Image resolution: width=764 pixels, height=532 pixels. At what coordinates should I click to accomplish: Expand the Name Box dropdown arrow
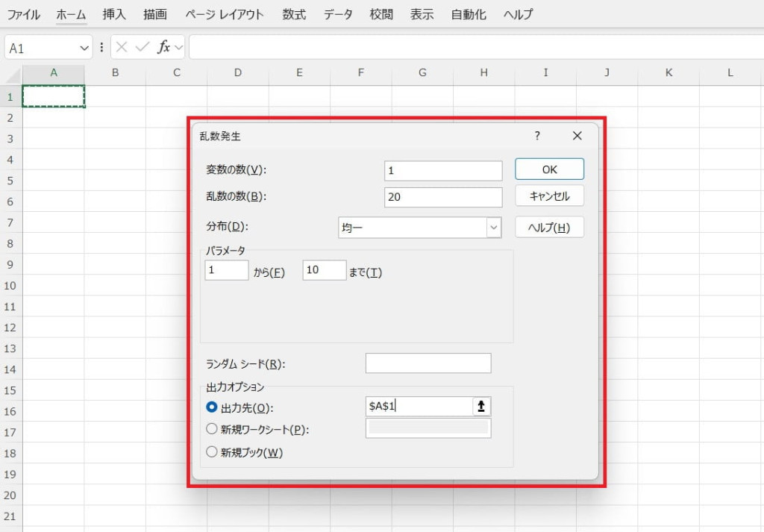click(84, 48)
